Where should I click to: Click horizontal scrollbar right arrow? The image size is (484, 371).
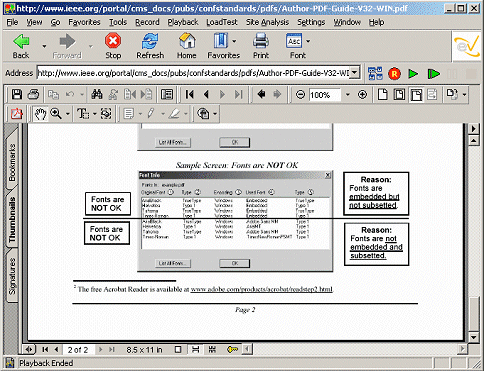pyautogui.click(x=462, y=349)
